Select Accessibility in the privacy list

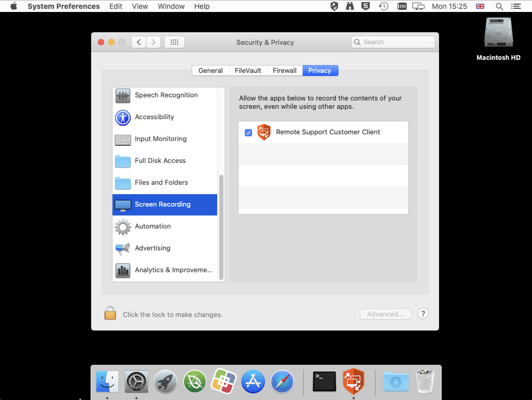(x=154, y=117)
